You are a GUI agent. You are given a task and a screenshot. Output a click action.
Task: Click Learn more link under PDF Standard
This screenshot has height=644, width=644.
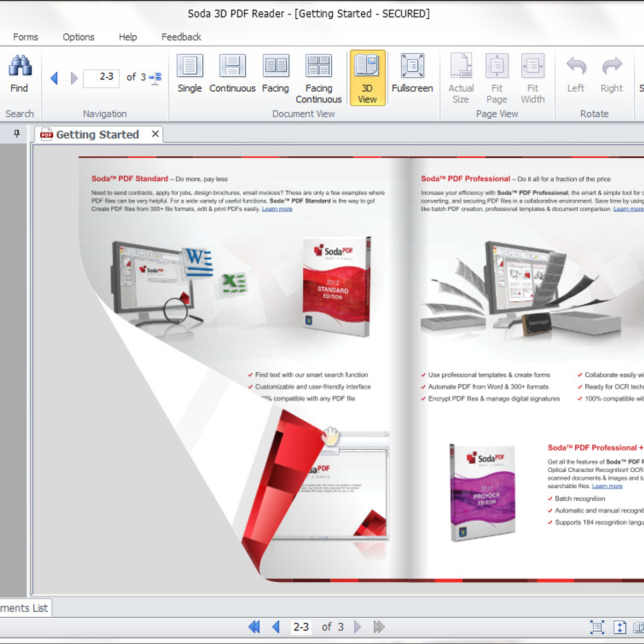click(x=277, y=209)
